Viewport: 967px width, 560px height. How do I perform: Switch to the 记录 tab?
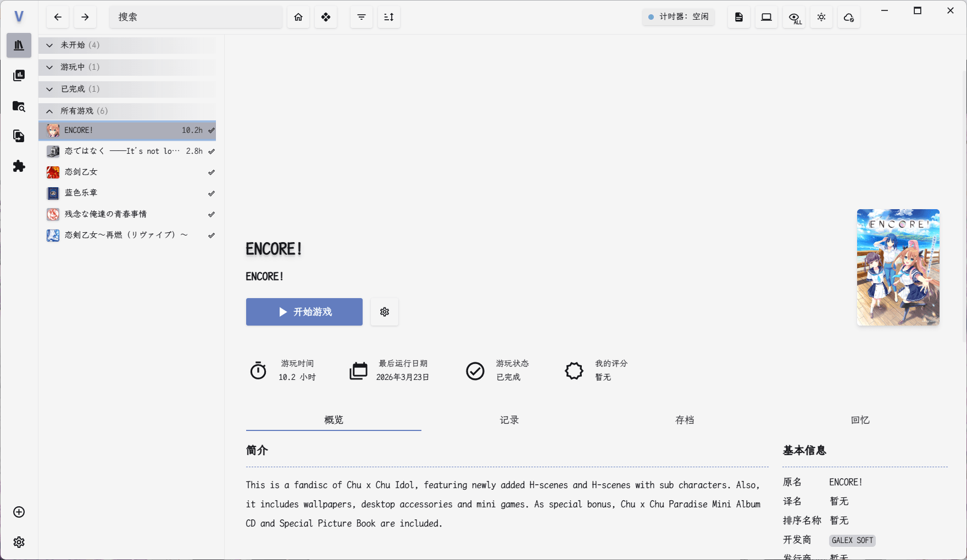pos(509,420)
